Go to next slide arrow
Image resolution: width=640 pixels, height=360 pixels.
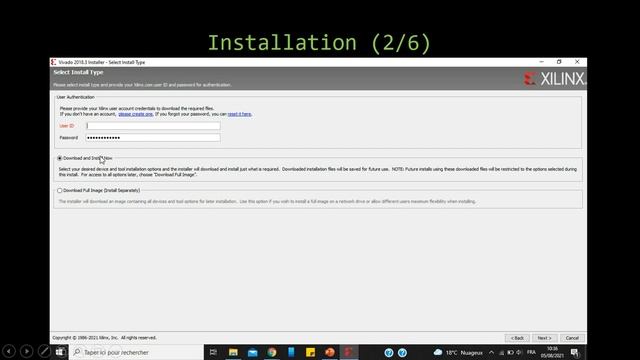tap(27, 351)
